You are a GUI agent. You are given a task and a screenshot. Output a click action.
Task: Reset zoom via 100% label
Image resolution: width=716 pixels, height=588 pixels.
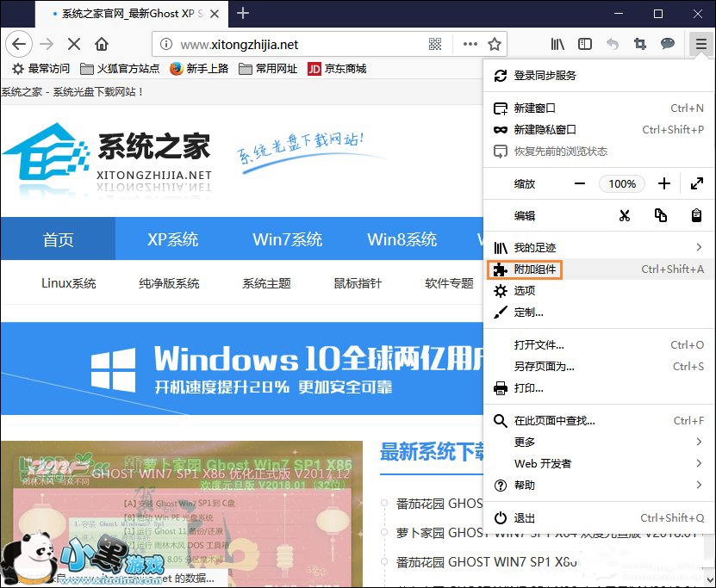point(622,184)
